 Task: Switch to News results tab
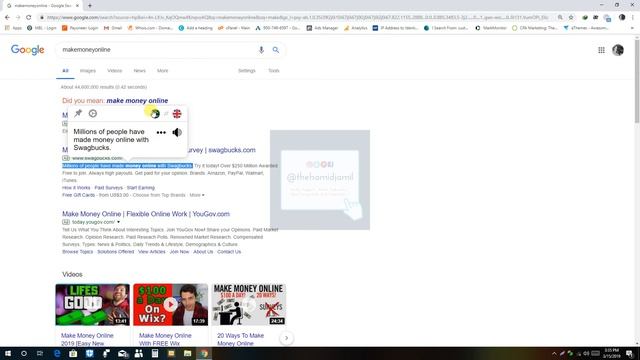click(140, 71)
